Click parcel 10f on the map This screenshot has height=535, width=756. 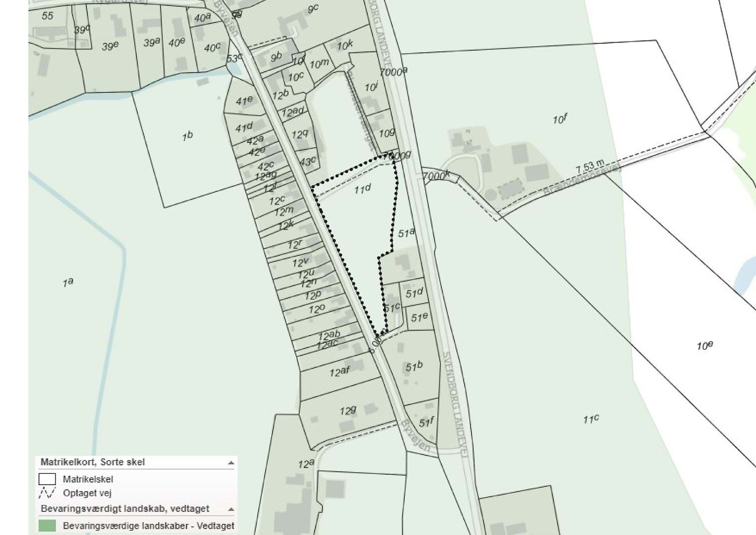[x=560, y=119]
